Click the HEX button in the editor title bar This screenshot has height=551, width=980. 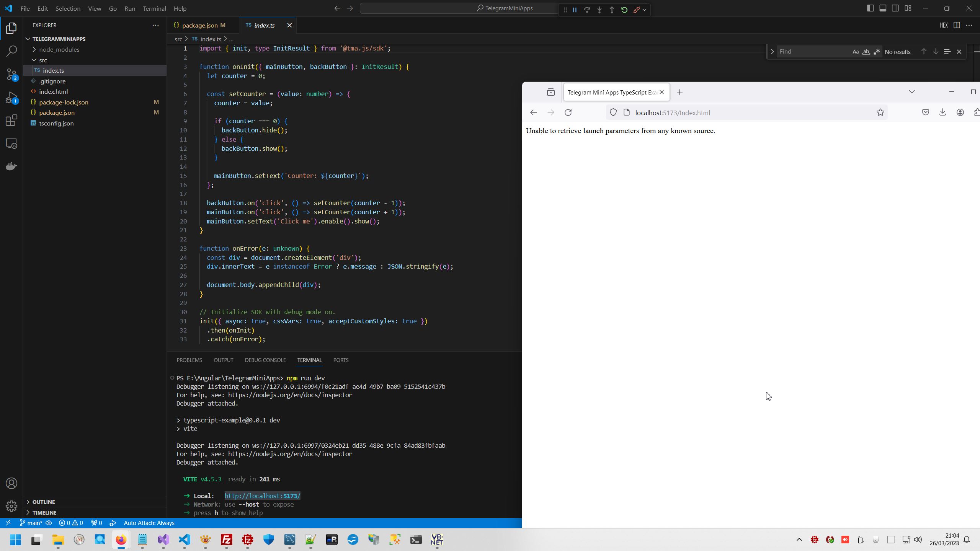tap(944, 25)
